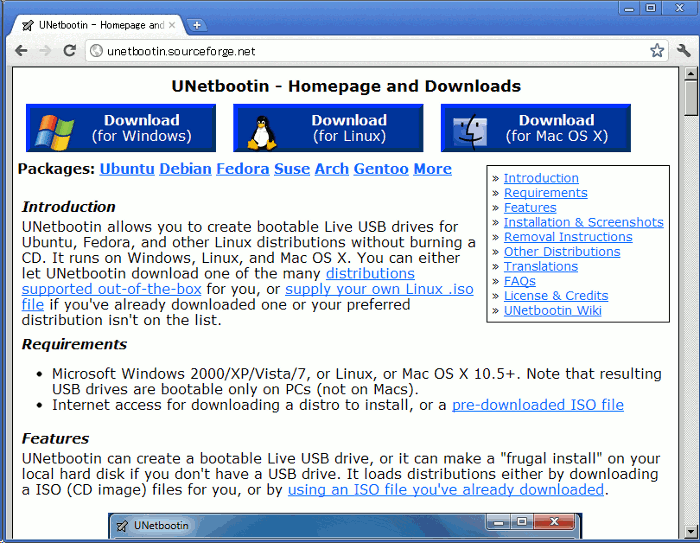The image size is (700, 543).
Task: Open the Ubuntu packages link
Action: coord(126,169)
